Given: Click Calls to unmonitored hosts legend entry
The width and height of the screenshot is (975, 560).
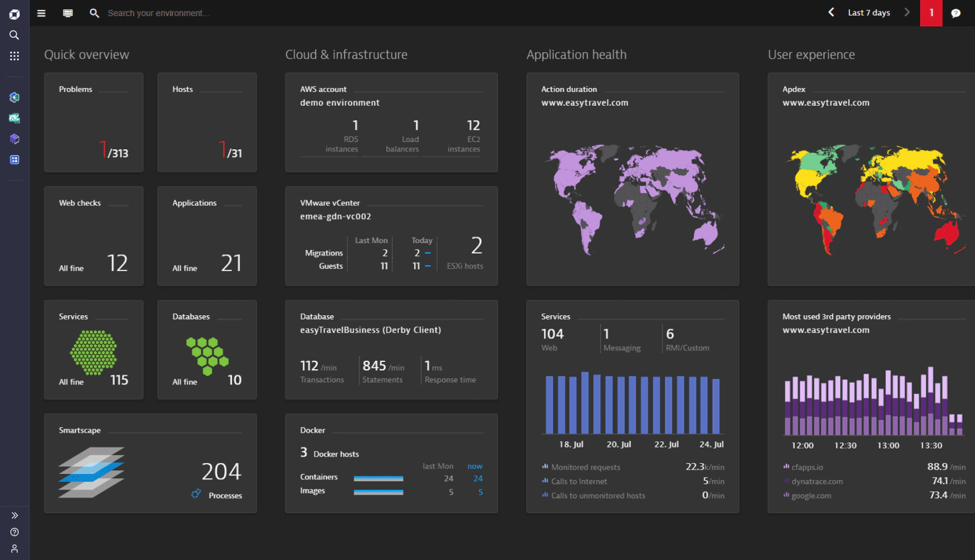Looking at the screenshot, I should (x=593, y=496).
